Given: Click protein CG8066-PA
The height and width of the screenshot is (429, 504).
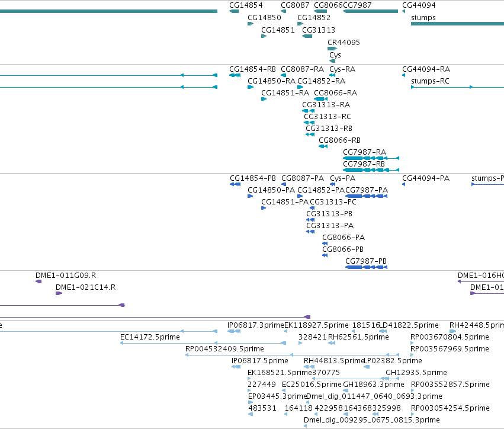Looking at the screenshot, I should (344, 238).
